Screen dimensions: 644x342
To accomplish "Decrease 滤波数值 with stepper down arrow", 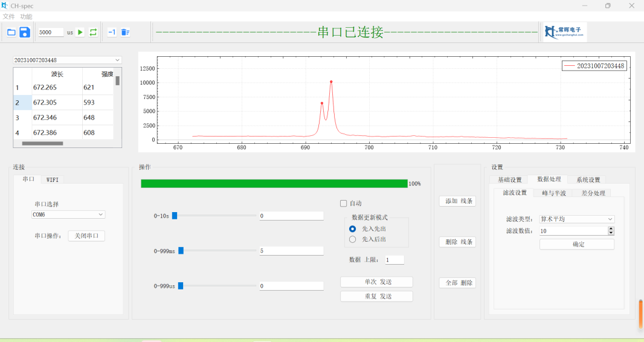I will point(611,233).
